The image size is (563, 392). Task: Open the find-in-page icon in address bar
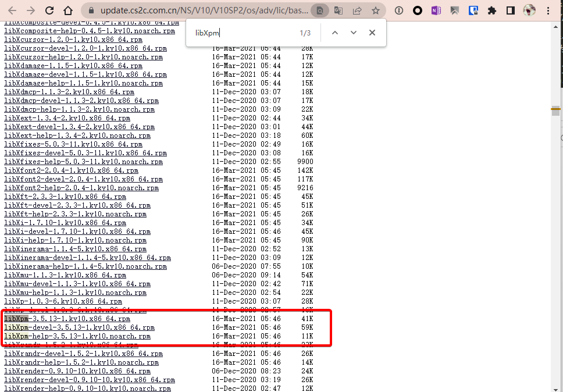[x=319, y=11]
